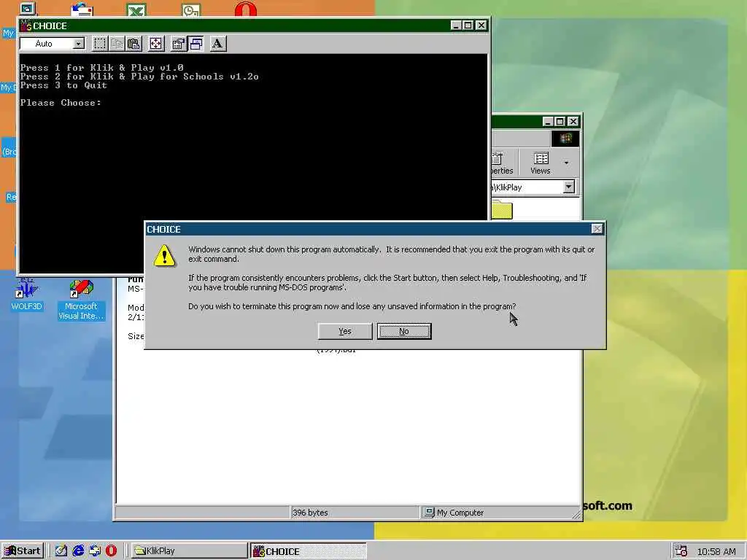The width and height of the screenshot is (747, 560).
Task: Select the folder icon in KlikPlay window
Action: (x=502, y=210)
